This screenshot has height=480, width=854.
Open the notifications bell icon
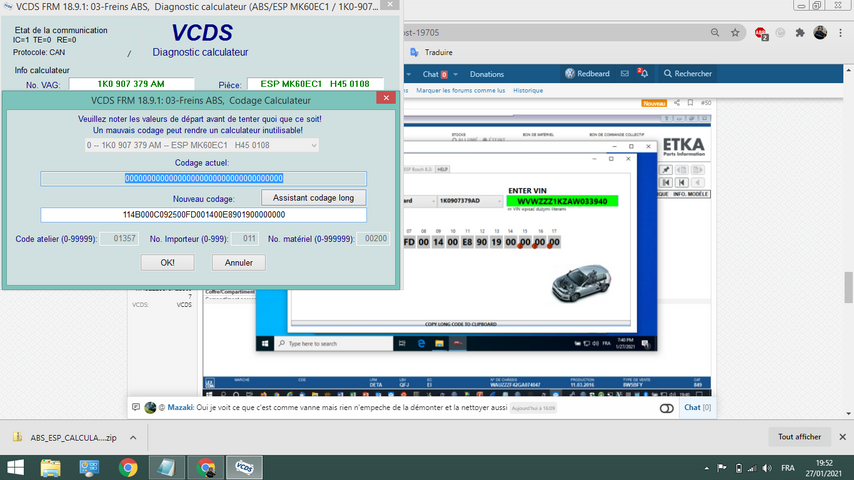(643, 74)
